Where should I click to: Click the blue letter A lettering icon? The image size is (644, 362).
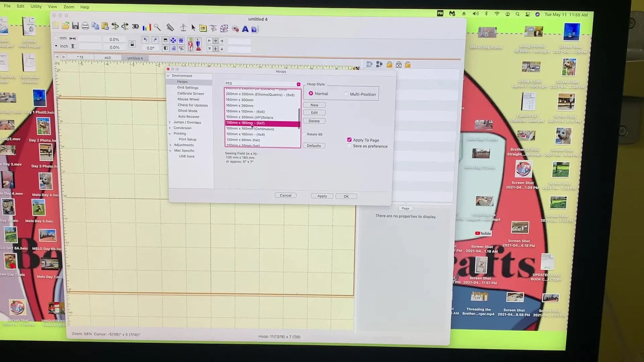coord(245,29)
